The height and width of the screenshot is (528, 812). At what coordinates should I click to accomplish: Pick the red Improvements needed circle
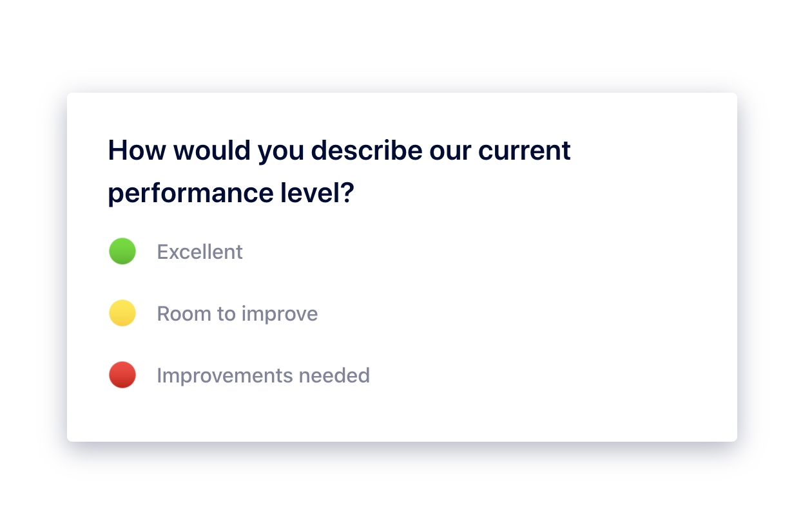122,375
